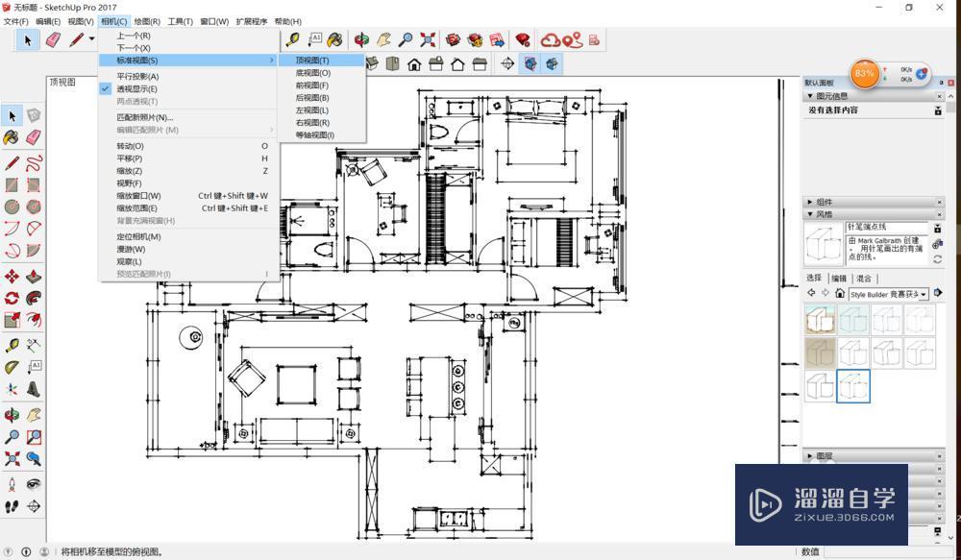
Task: Pick the Eraser tool in the top toolbar
Action: tap(53, 40)
